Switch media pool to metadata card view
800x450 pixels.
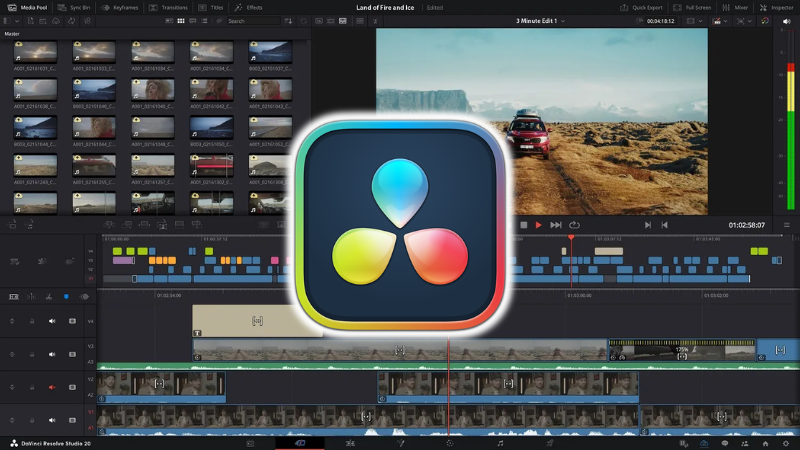[169, 21]
